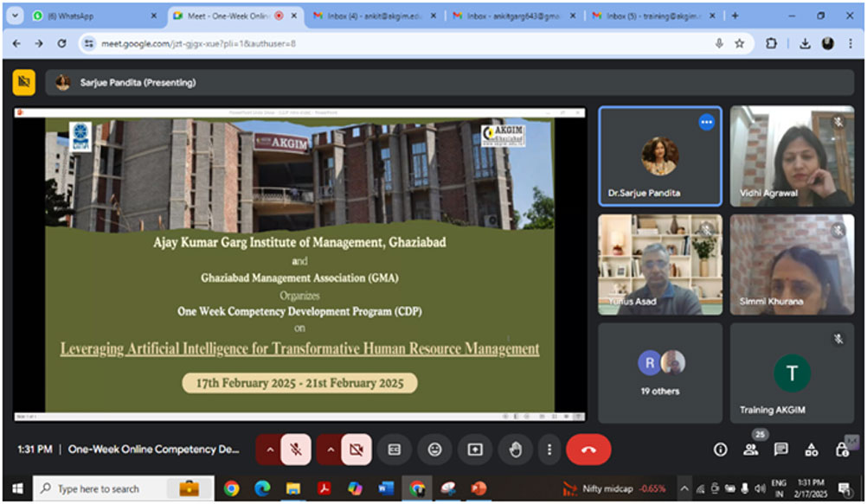867x504 pixels.
Task: Leave the call with the red button
Action: coord(588,450)
